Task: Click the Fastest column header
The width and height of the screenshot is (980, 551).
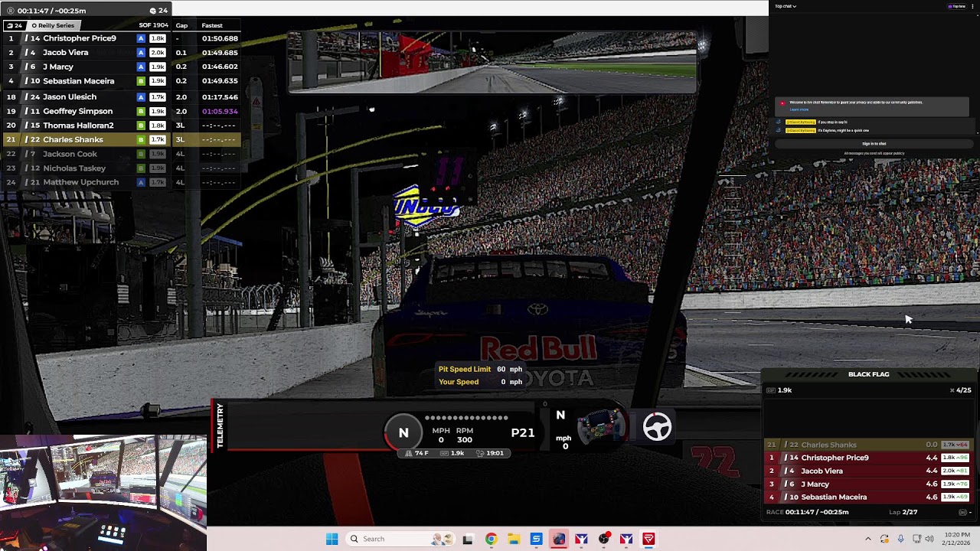Action: pyautogui.click(x=212, y=25)
